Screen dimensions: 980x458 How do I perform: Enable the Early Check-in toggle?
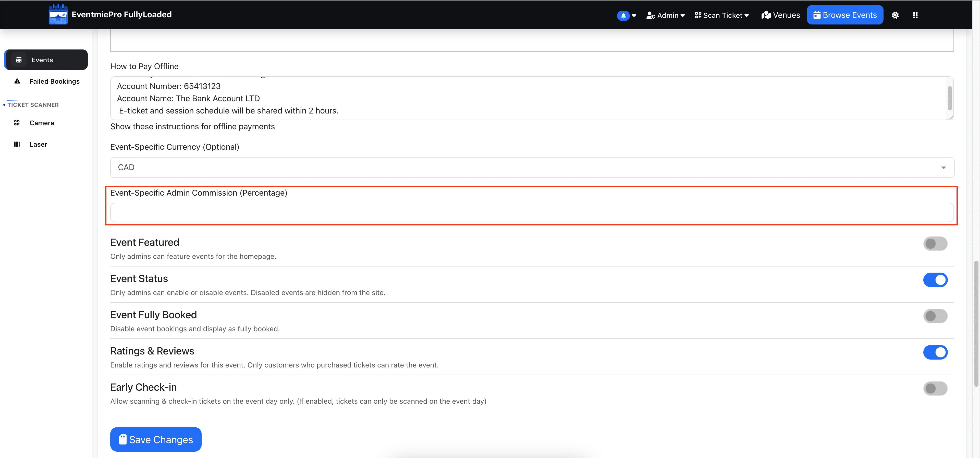[935, 388]
